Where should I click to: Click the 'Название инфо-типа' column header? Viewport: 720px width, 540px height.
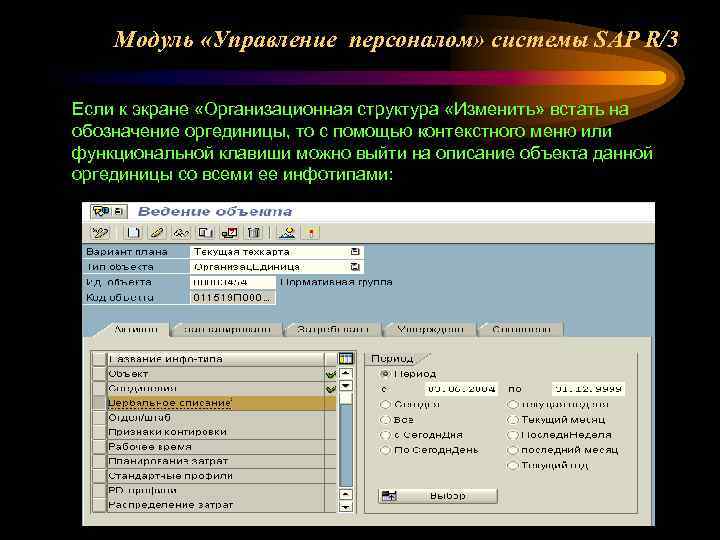pos(216,359)
